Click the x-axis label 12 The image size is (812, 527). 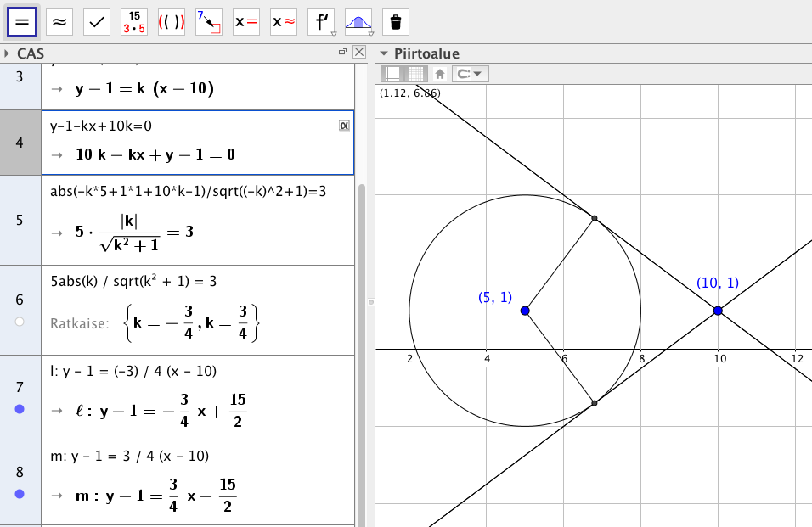coord(798,358)
